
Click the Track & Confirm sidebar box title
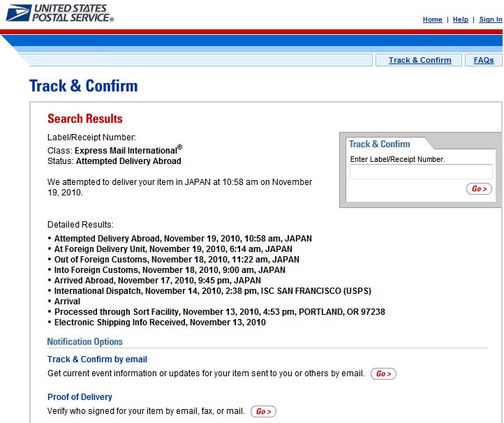click(x=380, y=144)
